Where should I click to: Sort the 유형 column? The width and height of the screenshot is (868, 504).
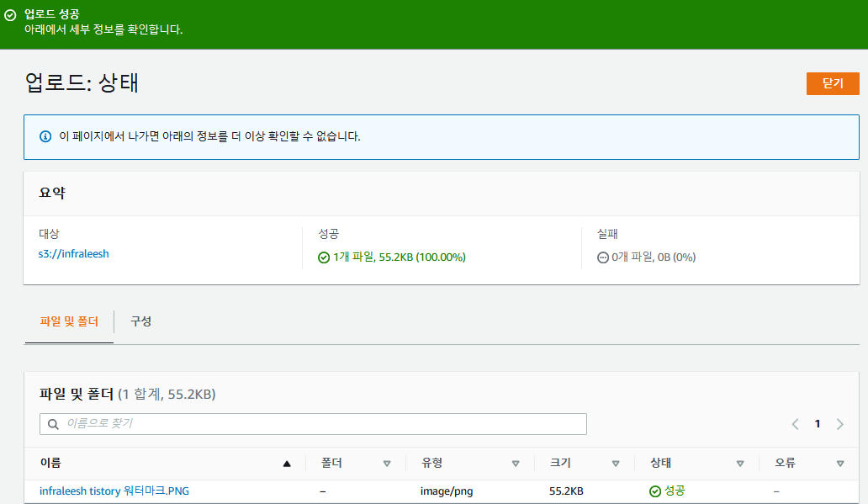point(516,464)
